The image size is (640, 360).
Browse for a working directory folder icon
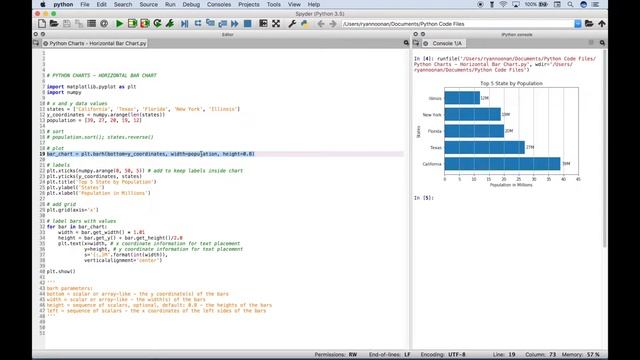589,24
